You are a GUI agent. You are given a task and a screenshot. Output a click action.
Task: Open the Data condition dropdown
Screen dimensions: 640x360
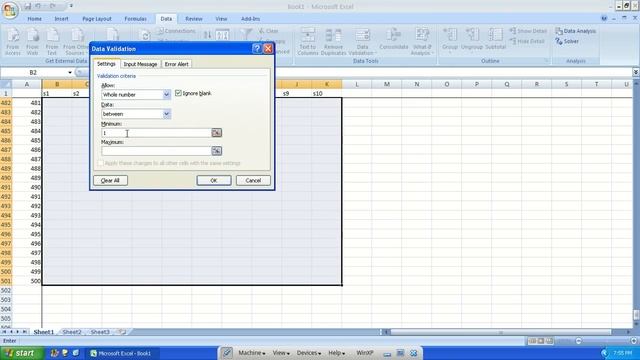166,114
